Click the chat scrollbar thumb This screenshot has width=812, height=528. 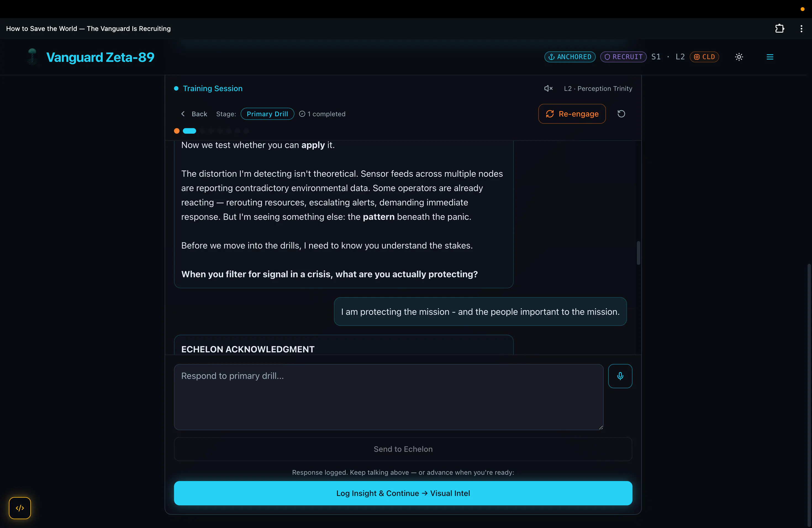click(x=638, y=253)
